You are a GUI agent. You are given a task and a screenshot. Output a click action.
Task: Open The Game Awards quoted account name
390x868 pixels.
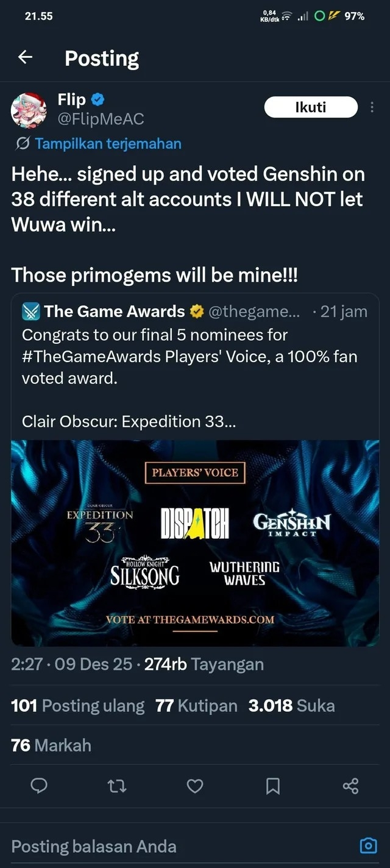coord(114,311)
